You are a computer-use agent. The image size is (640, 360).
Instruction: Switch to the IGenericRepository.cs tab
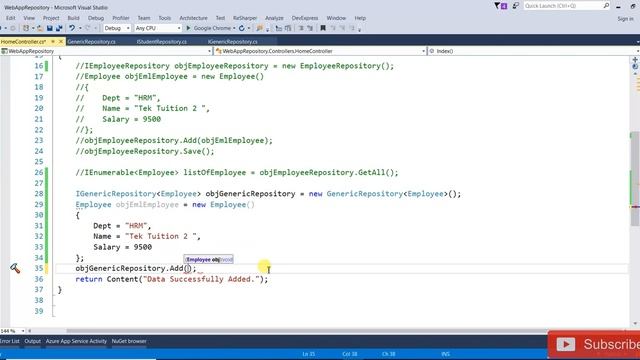233,42
